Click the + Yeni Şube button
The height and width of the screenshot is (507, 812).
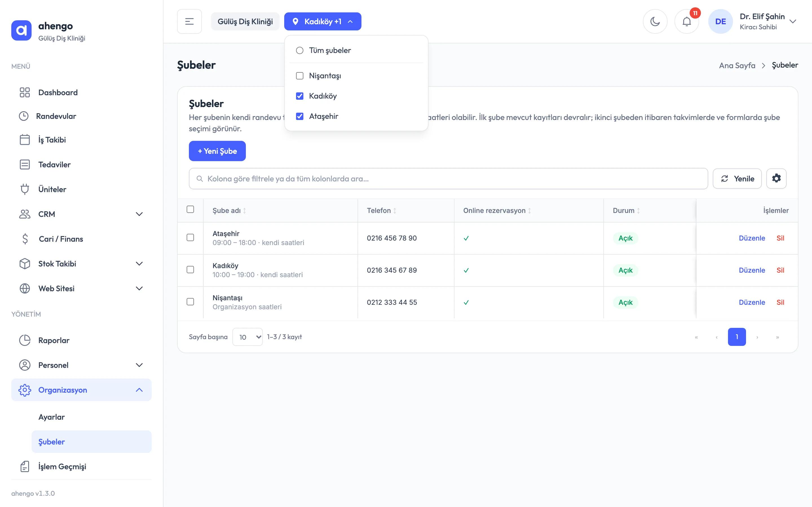click(x=217, y=151)
